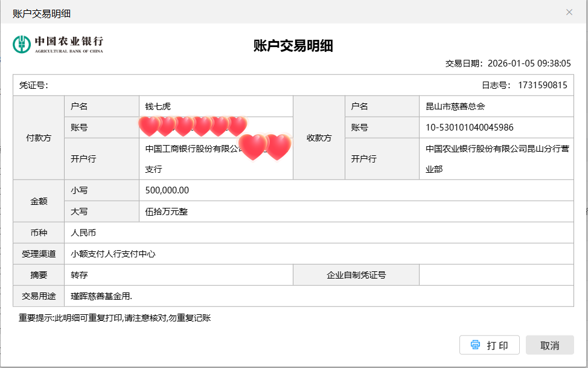The height and width of the screenshot is (368, 588).
Task: Click the channel text 小额支付人行支付中心
Action: click(x=113, y=254)
